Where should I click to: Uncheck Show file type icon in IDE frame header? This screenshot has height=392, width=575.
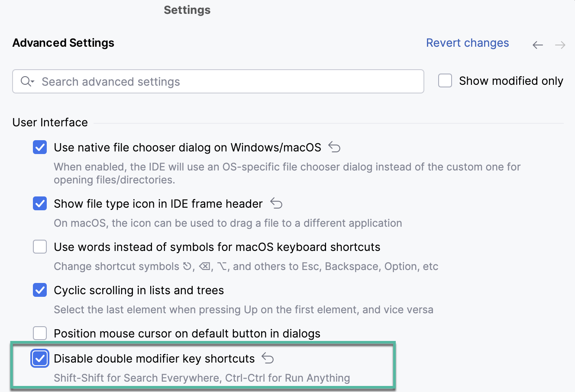(39, 203)
